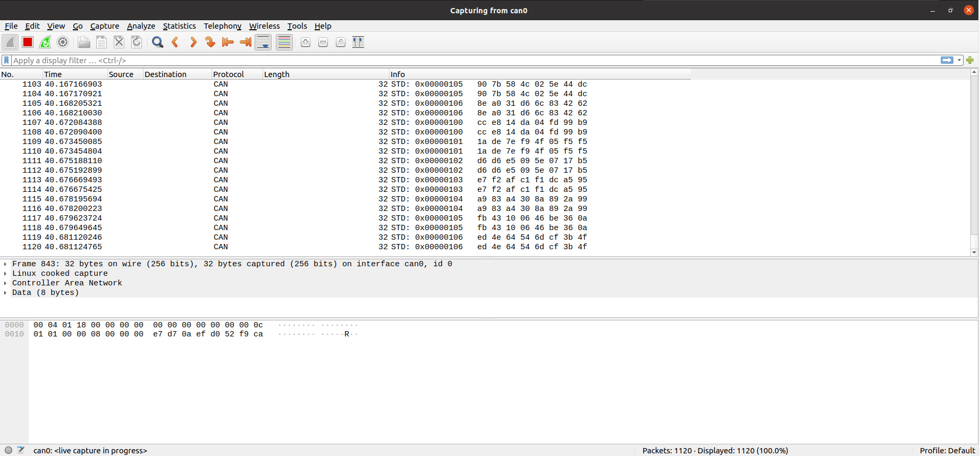Zoom in the packet text
This screenshot has height=456, width=980.
[305, 43]
